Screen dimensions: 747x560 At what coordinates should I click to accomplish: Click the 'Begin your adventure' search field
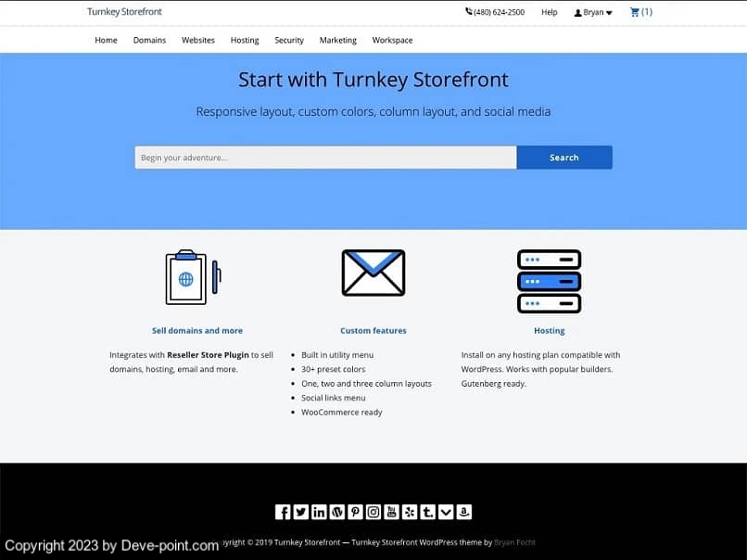pos(325,158)
